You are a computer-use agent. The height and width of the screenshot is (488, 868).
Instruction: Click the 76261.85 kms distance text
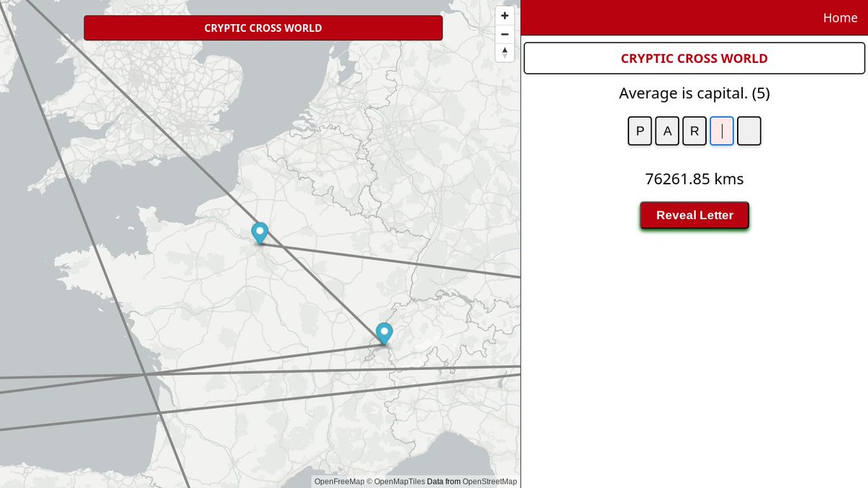[x=694, y=179]
